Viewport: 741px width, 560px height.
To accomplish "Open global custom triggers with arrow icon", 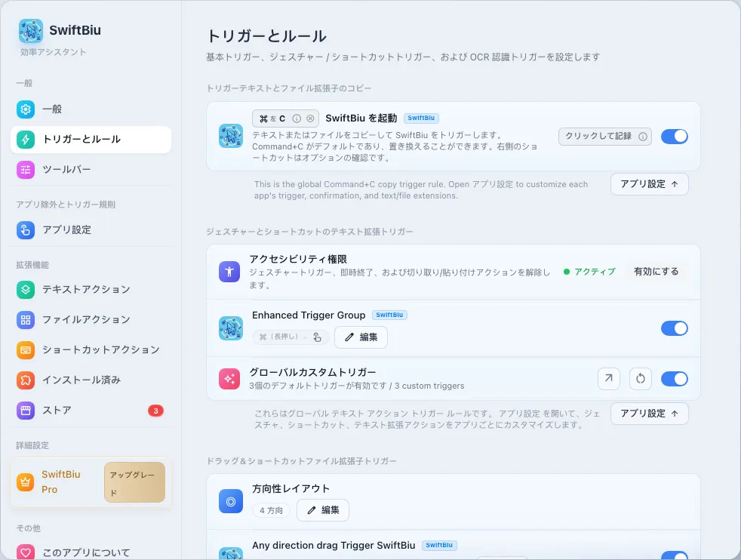I will (609, 379).
